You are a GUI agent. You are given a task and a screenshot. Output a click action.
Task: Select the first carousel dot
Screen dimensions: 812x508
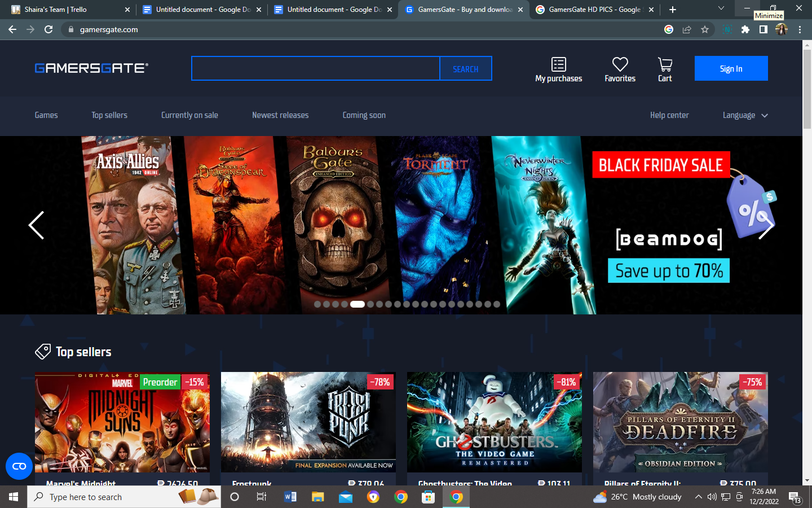pos(317,304)
